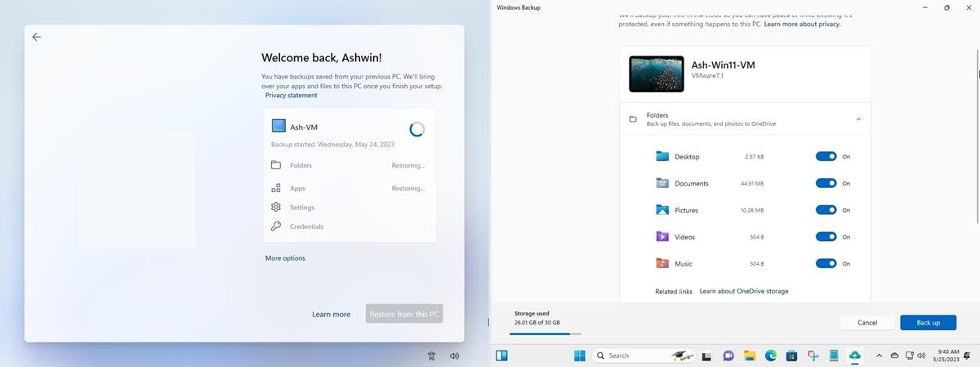The width and height of the screenshot is (980, 367).
Task: Click the Settings gear icon in restore list
Action: pos(276,208)
